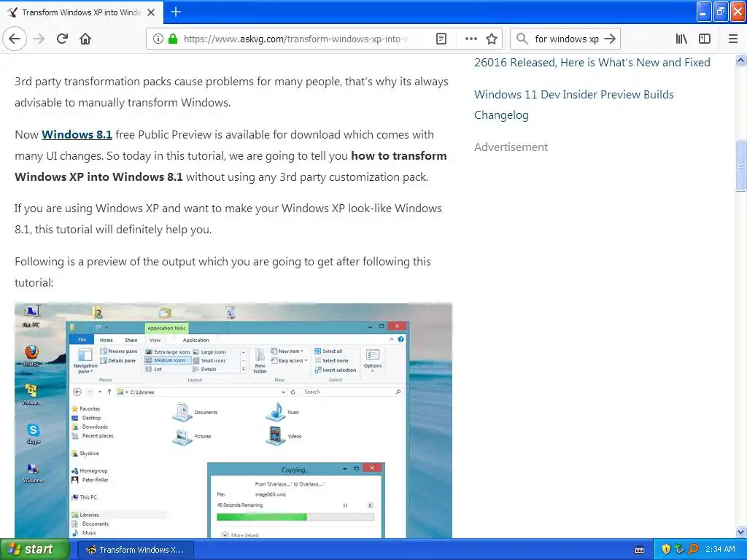Viewport: 747px width, 560px height.
Task: Show sidebars icon in toolbar
Action: click(x=705, y=39)
